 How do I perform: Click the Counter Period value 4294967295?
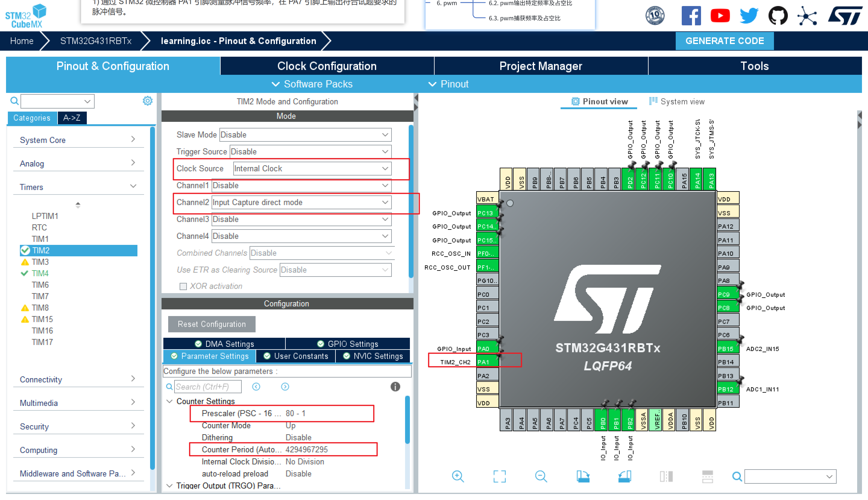tap(307, 450)
